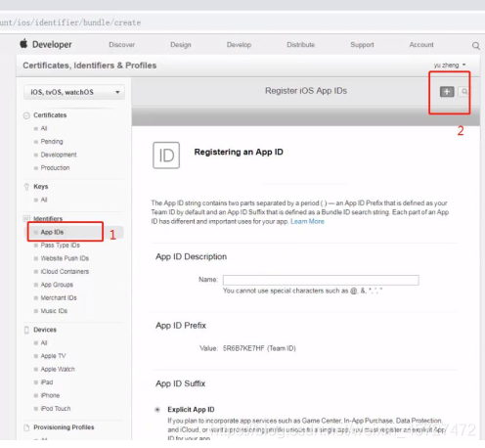Select App IDs in the sidebar
The width and height of the screenshot is (485, 448).
52,232
